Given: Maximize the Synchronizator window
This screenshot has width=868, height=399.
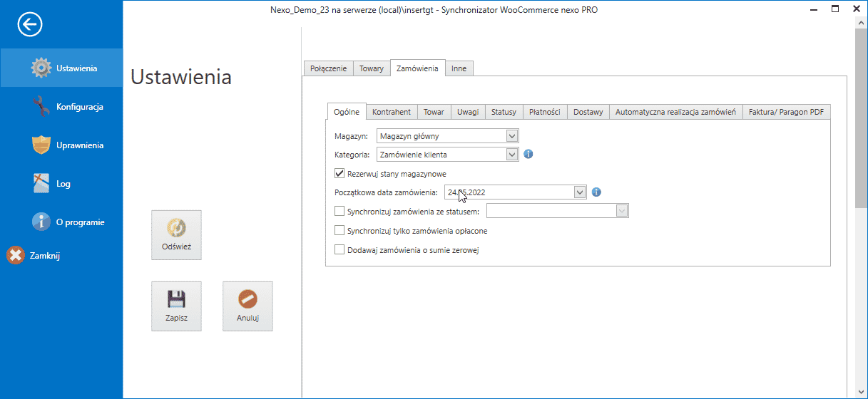Looking at the screenshot, I should tap(834, 9).
